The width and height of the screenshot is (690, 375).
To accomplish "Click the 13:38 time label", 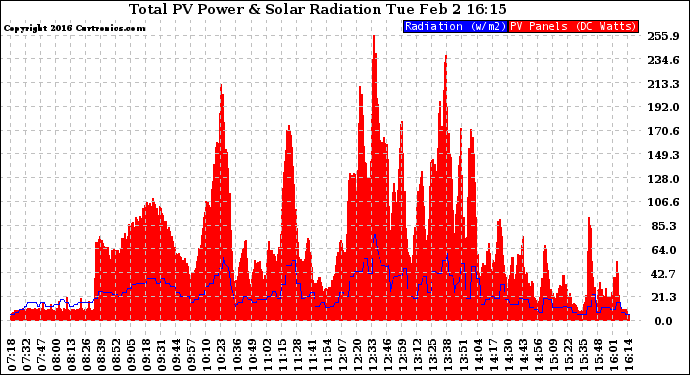I will [x=448, y=355].
